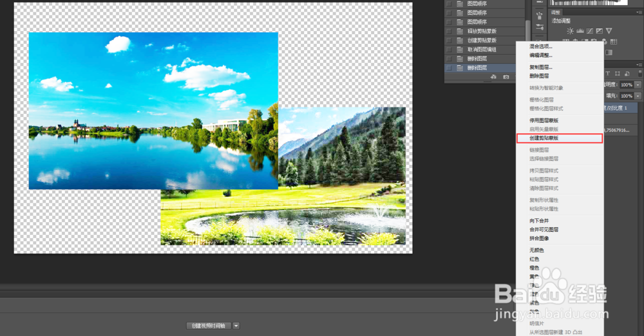Image resolution: width=644 pixels, height=336 pixels.
Task: Add a Brightness/Contrast adjustment (sun icon)
Action: click(x=570, y=31)
